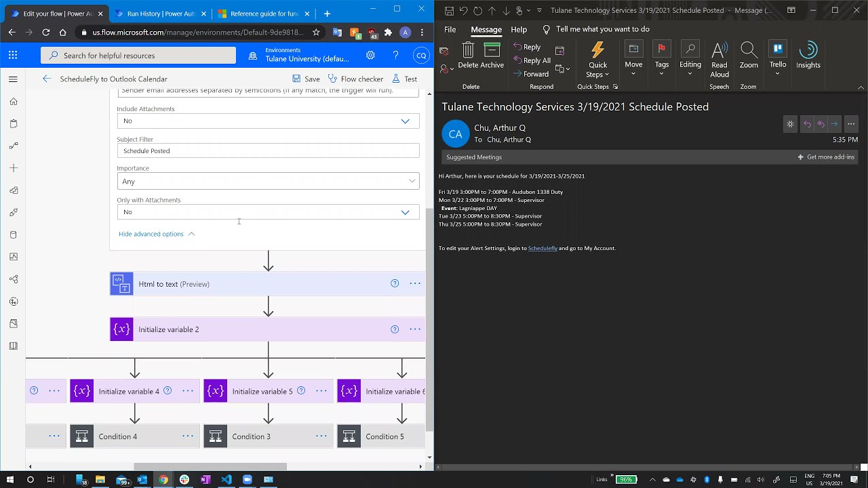Image resolution: width=868 pixels, height=488 pixels.
Task: Click the Power Automate app launcher waffle icon
Action: coord(13,56)
